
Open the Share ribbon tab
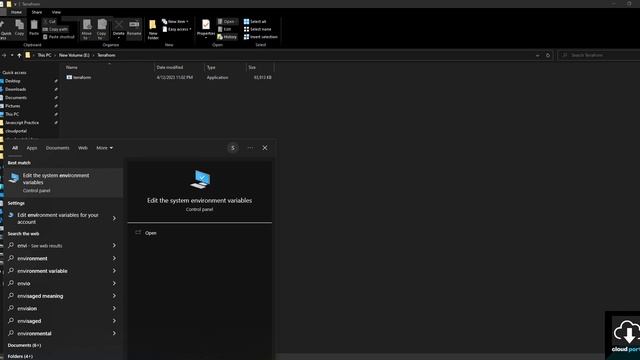click(x=37, y=12)
